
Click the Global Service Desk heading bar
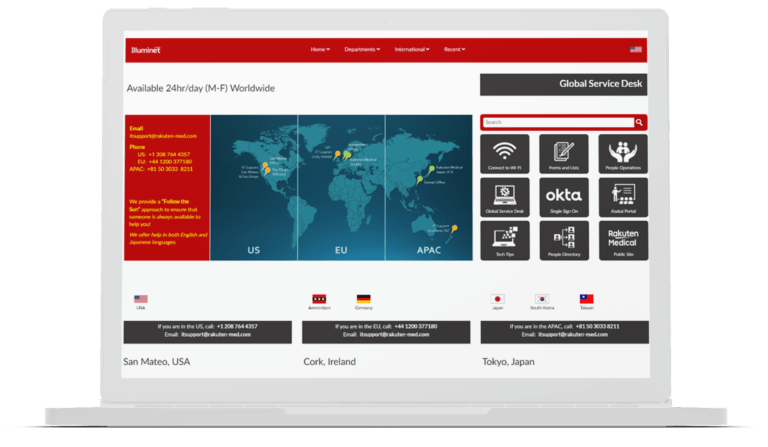coord(563,84)
